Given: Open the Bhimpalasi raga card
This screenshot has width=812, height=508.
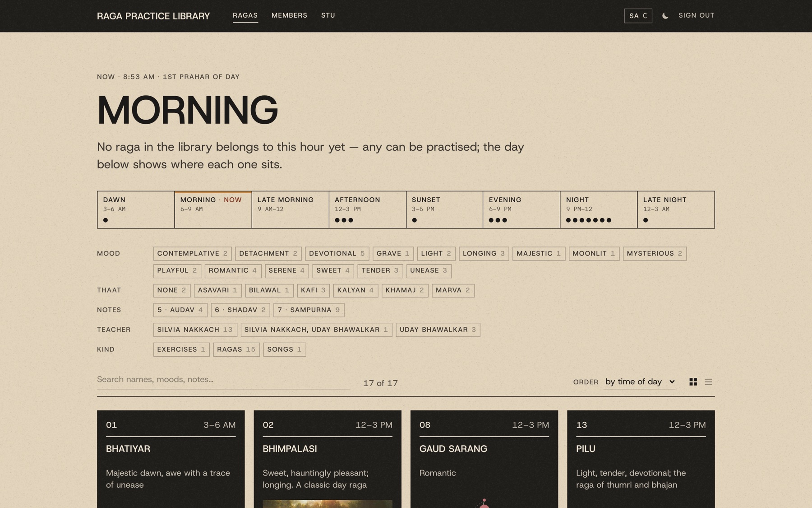Looking at the screenshot, I should coord(328,459).
